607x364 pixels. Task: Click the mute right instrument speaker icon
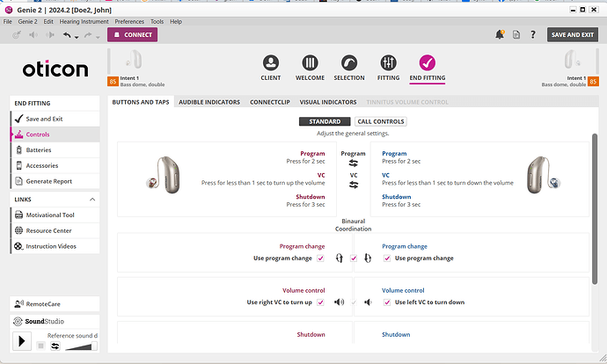(50, 35)
